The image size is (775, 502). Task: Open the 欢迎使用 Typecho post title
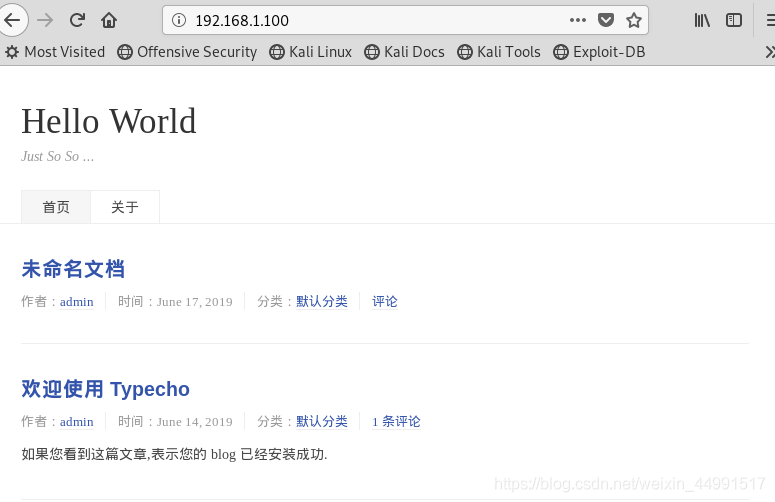[x=105, y=389]
